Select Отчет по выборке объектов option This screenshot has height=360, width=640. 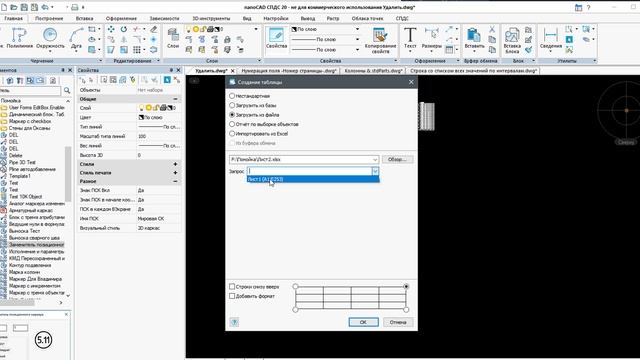232,124
